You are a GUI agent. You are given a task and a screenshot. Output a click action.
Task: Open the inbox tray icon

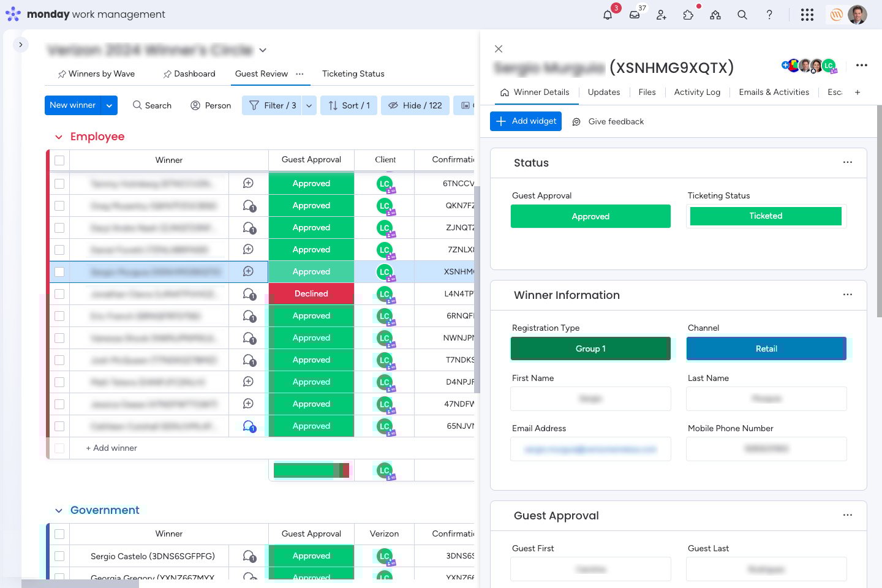[x=635, y=15]
